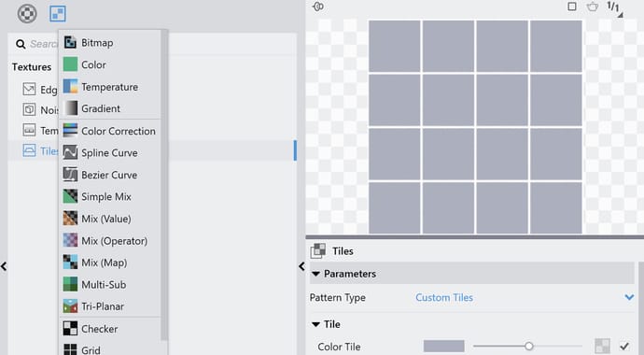Click the teapot preview icon
The height and width of the screenshot is (355, 644).
point(593,7)
